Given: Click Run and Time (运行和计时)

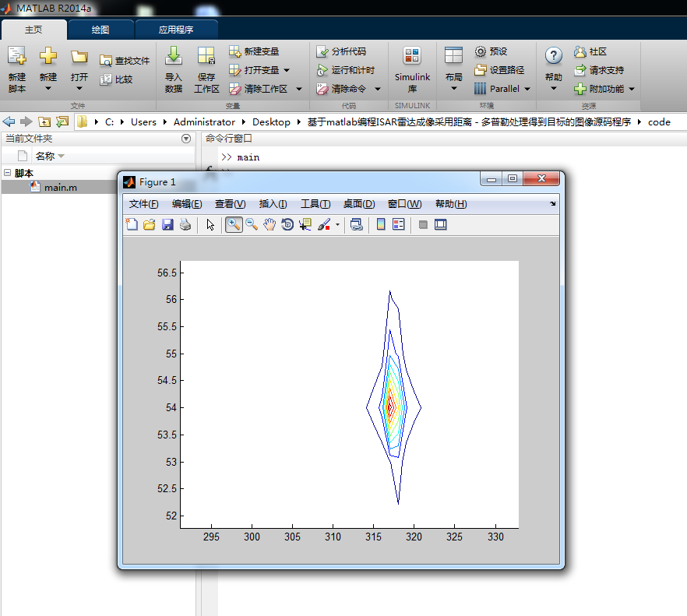Looking at the screenshot, I should point(346,70).
